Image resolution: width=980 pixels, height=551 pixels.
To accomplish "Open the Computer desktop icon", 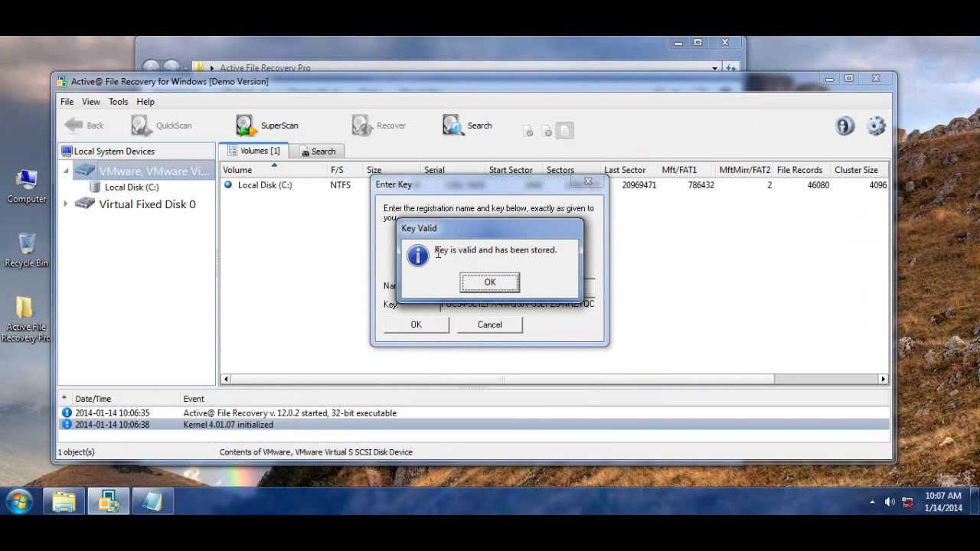I will pyautogui.click(x=27, y=187).
